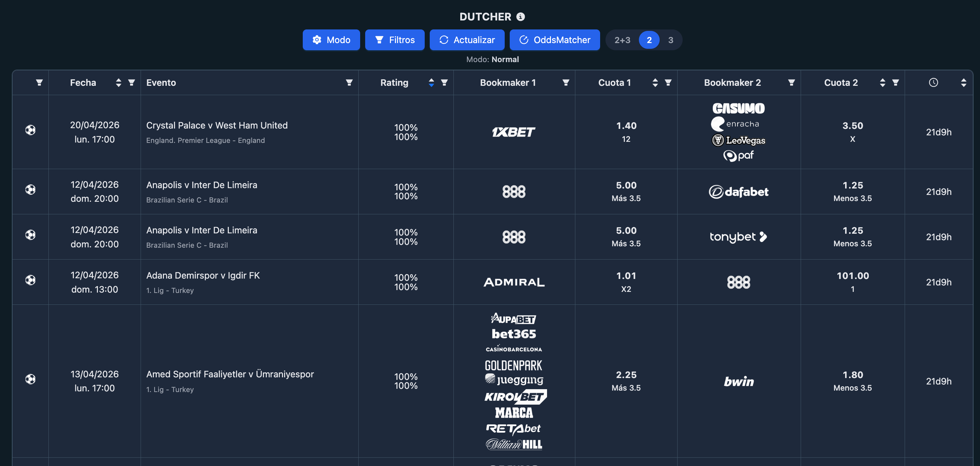Screen dimensions: 980x466
Task: Click the 1.40 odds for Crystal Palace match
Action: click(x=626, y=126)
